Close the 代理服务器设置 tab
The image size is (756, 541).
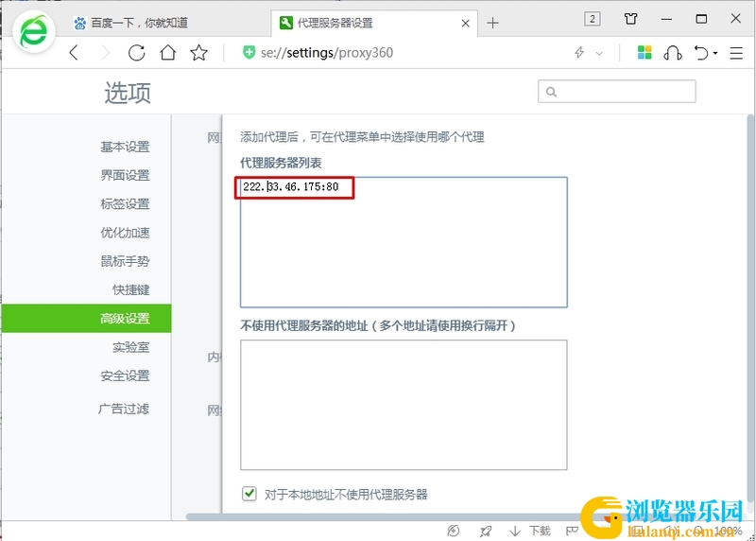click(465, 23)
